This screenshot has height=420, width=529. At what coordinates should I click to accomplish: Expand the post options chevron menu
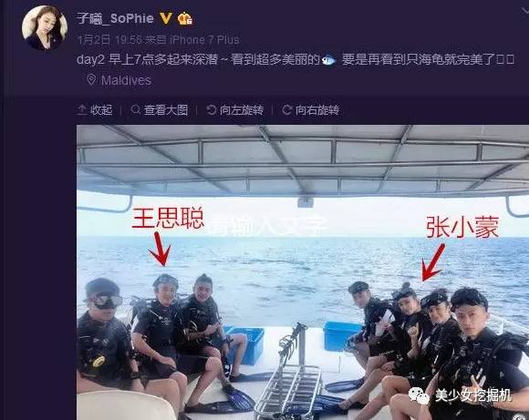point(524,12)
